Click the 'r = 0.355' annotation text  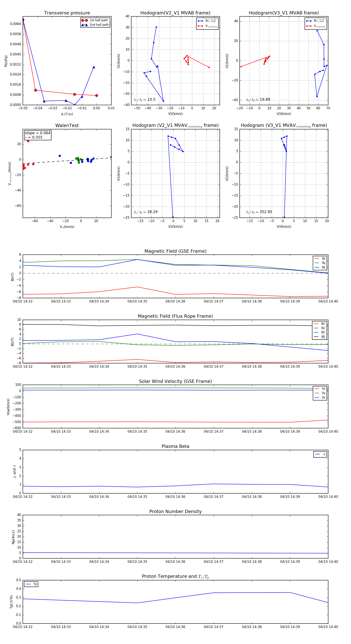[34, 137]
